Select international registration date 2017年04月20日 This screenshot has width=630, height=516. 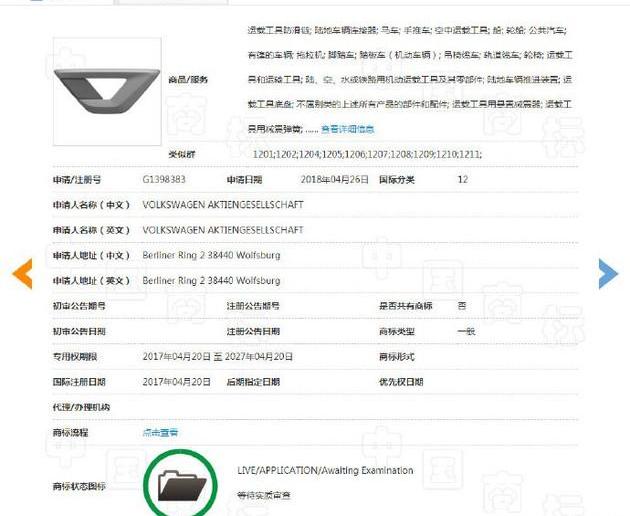click(176, 382)
